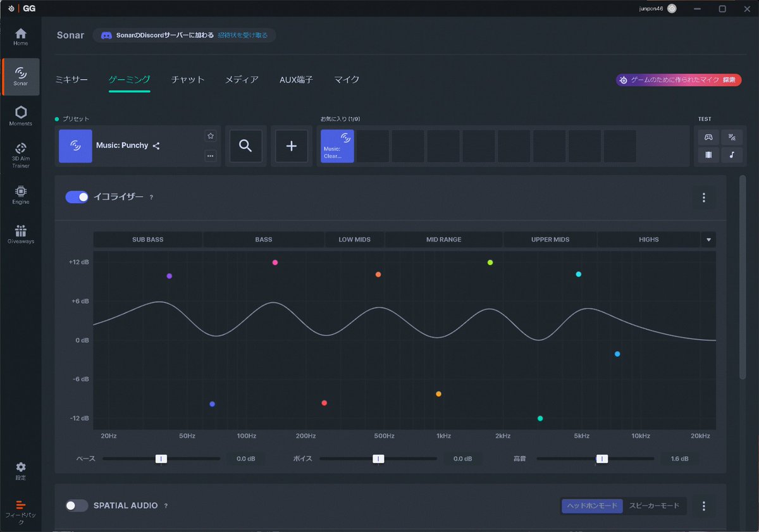Click the treble (高音) slider handle
The width and height of the screenshot is (759, 532).
602,459
